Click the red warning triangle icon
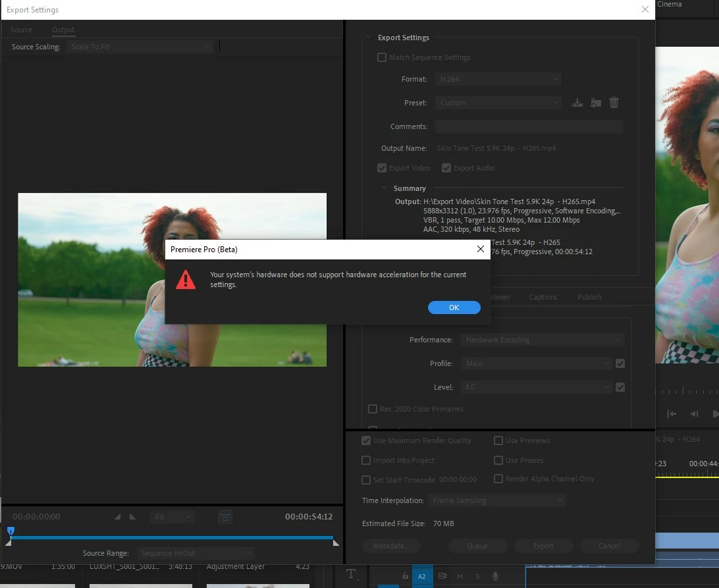 tap(186, 279)
